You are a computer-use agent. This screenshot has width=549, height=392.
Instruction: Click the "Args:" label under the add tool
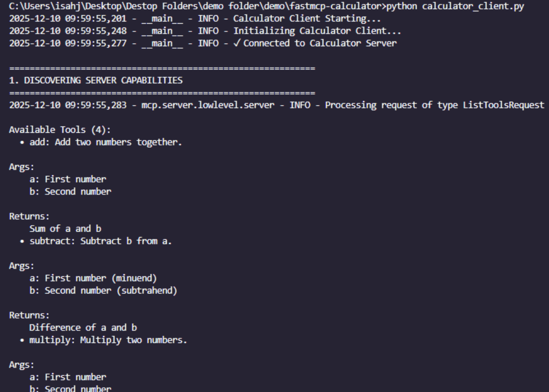coord(21,167)
